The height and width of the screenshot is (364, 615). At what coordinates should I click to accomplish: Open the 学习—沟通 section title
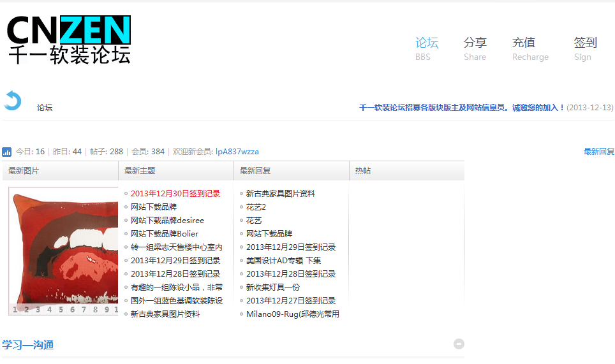pos(28,345)
